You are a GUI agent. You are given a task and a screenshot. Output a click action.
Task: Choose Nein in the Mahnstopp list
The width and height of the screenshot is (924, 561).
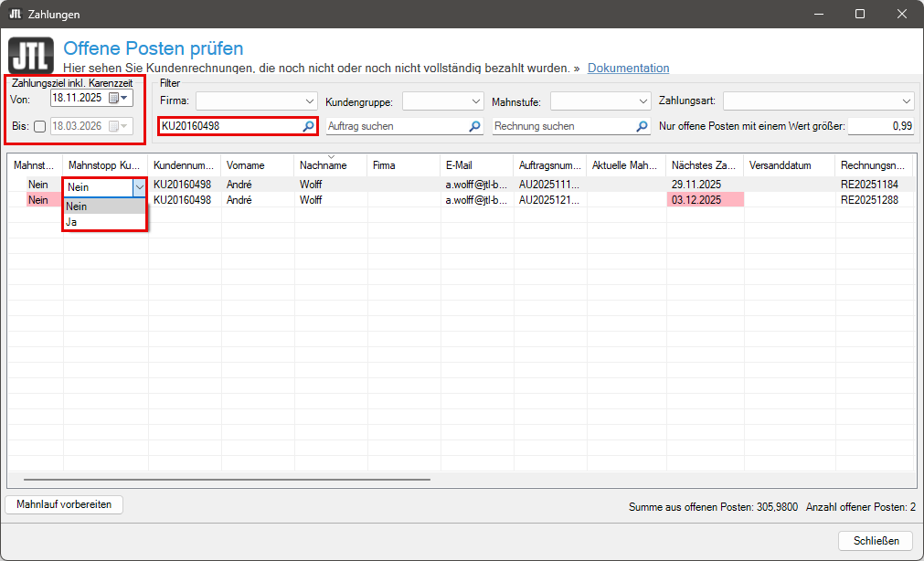[x=103, y=206]
